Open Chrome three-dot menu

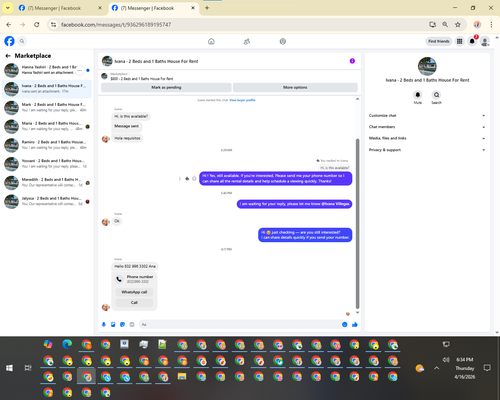491,24
